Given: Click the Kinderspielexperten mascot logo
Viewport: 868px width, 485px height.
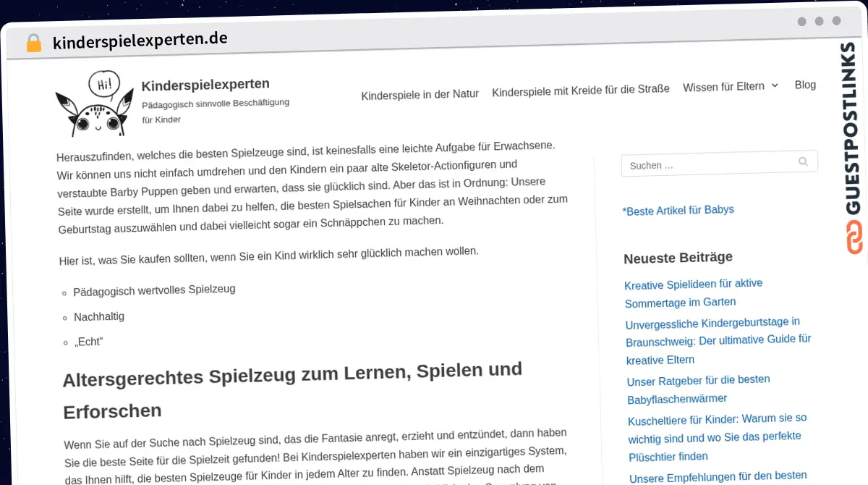Looking at the screenshot, I should click(x=95, y=104).
